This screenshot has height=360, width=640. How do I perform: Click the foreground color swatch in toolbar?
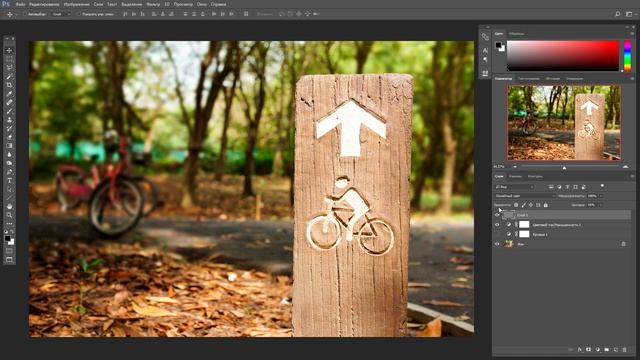tap(7, 238)
